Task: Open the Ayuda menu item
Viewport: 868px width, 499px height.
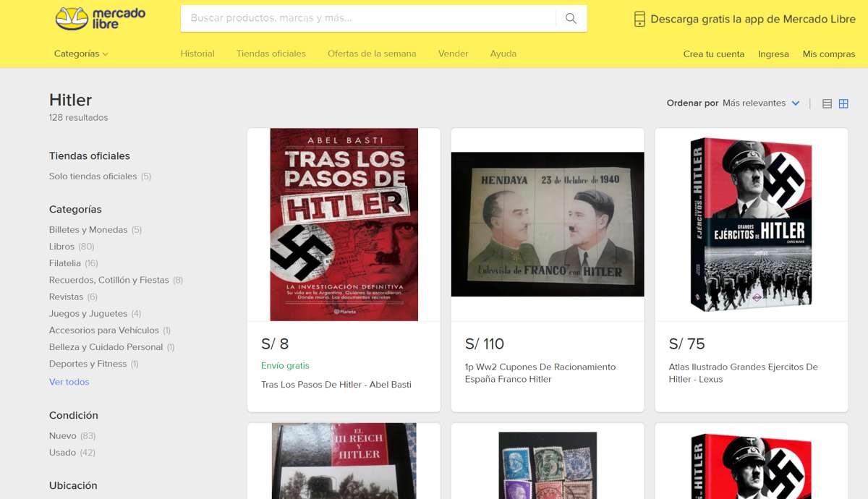Action: pyautogui.click(x=503, y=54)
